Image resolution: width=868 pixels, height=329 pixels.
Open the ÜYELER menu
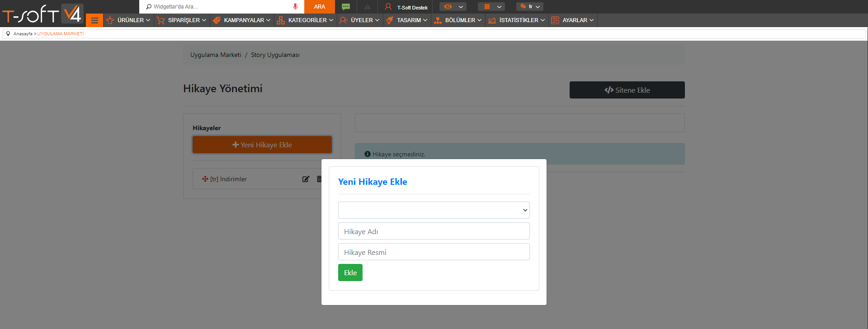[x=360, y=20]
